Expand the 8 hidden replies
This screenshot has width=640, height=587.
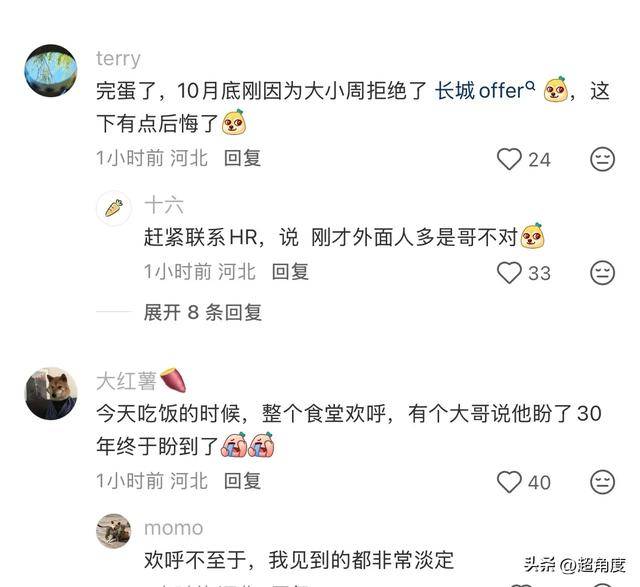pos(203,313)
